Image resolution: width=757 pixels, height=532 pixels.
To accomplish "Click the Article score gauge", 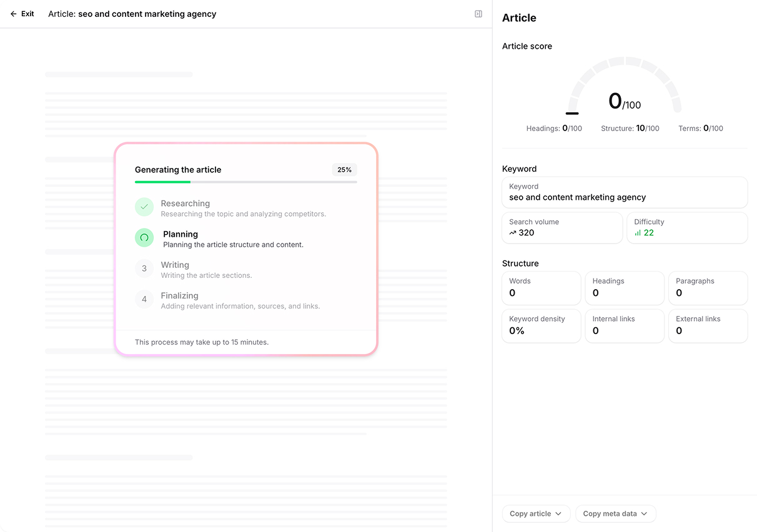I will 623,87.
